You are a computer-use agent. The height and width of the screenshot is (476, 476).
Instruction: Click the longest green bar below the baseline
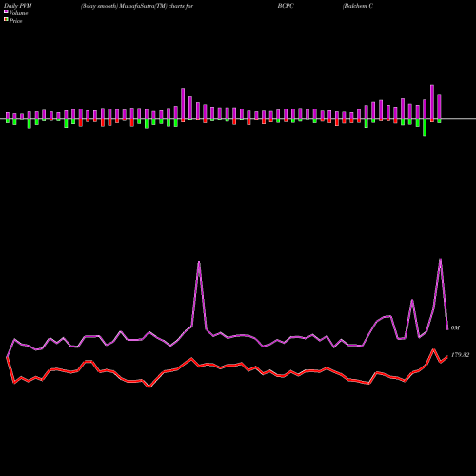click(425, 128)
